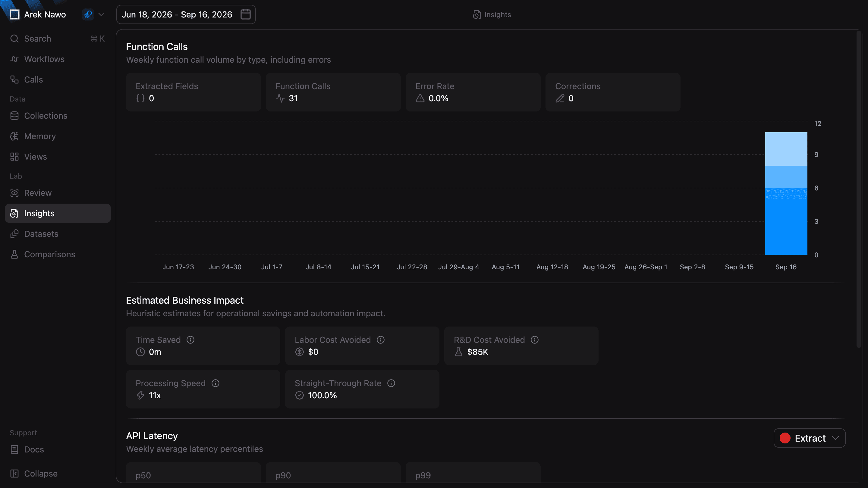
Task: Open Review under Lab
Action: (58, 193)
